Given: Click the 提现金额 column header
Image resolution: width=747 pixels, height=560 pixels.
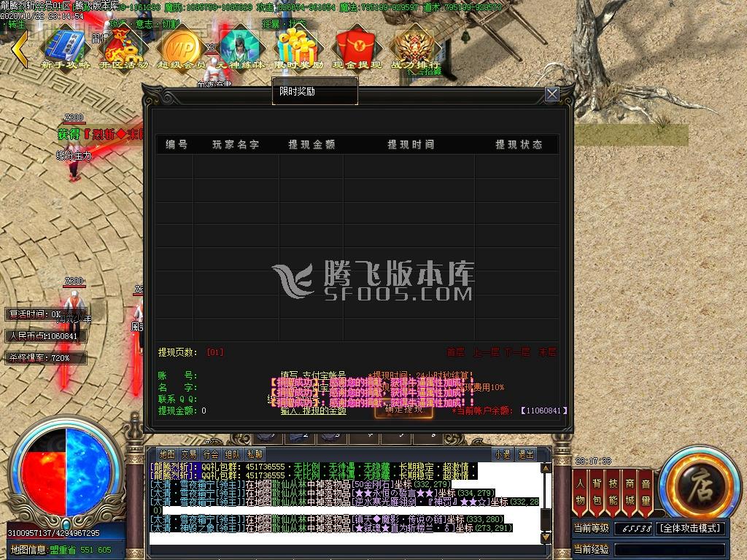Looking at the screenshot, I should [x=311, y=144].
